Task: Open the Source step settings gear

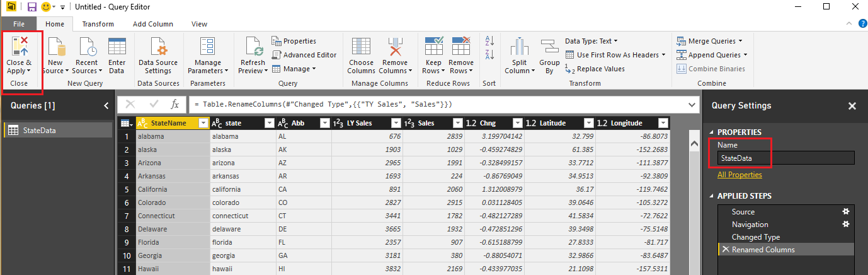Action: pos(846,212)
